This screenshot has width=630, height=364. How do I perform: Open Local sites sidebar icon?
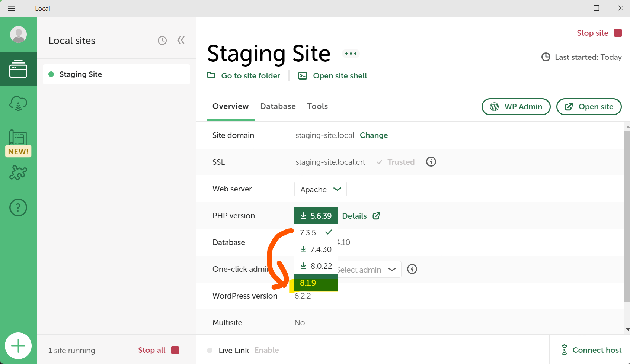click(x=18, y=69)
